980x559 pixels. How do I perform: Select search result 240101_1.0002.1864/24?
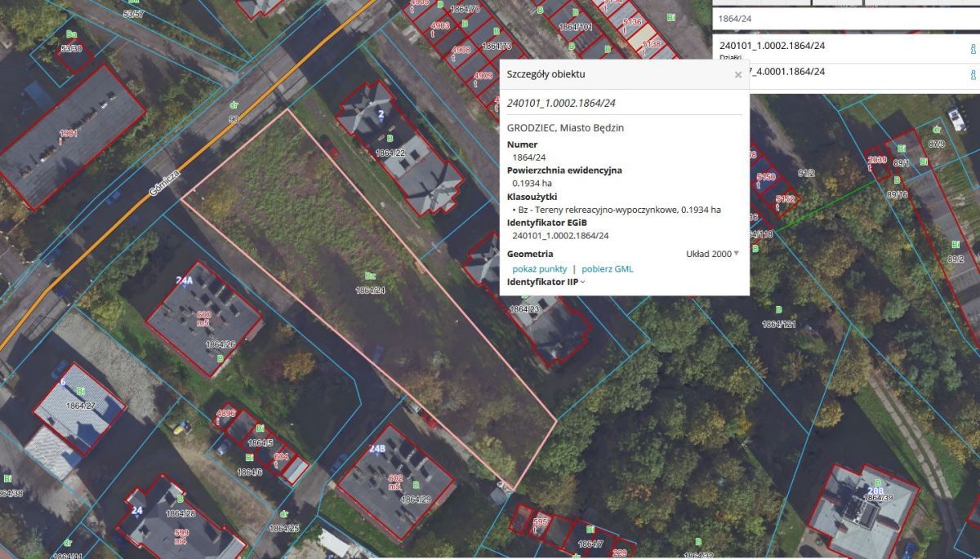tap(773, 46)
